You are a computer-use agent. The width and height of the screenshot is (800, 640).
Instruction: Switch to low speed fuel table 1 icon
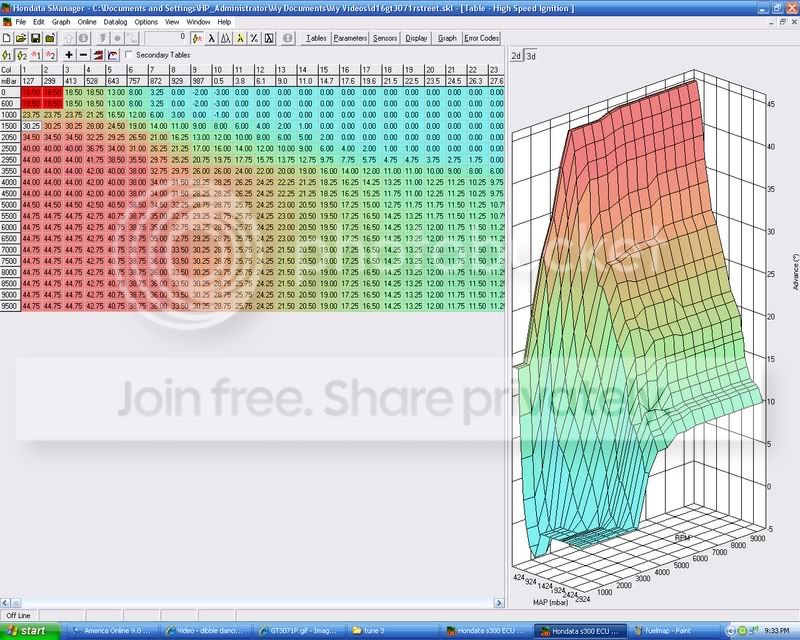[36, 55]
